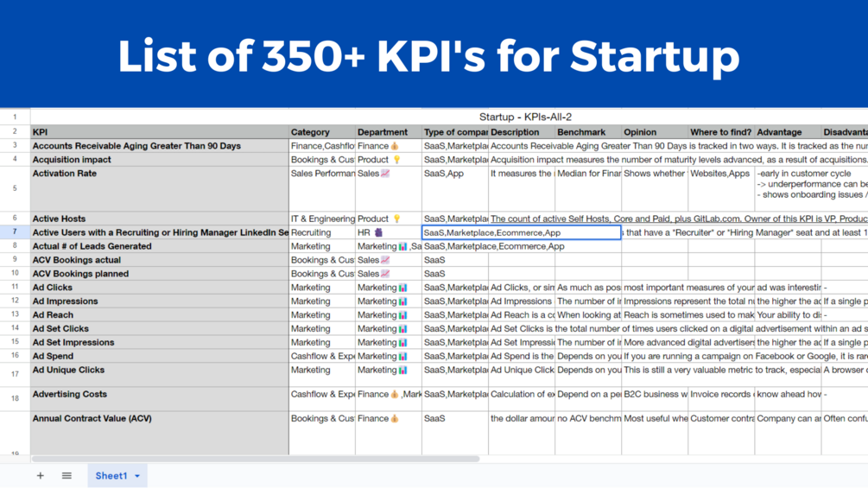Click 'Invoice records' cell in Advertising Costs row

point(721,399)
